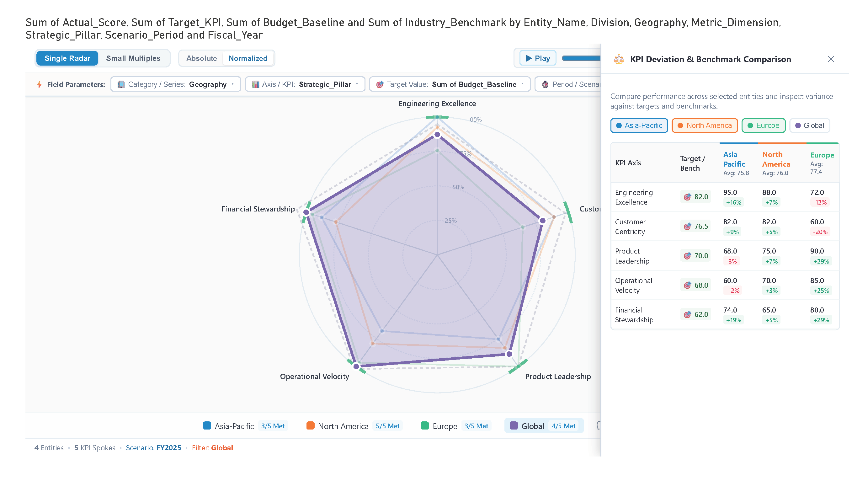Switch to Small Multiples view
Screen dimensions: 868x502
coord(133,58)
